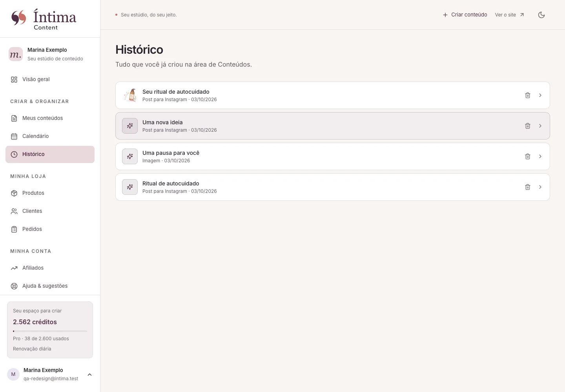Go to Visão geral
The width and height of the screenshot is (565, 392).
(50, 80)
